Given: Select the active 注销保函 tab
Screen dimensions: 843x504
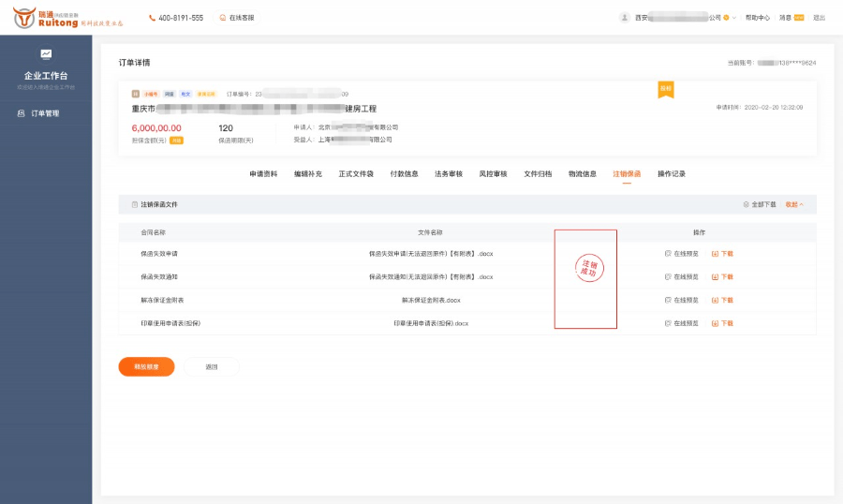Looking at the screenshot, I should [627, 173].
